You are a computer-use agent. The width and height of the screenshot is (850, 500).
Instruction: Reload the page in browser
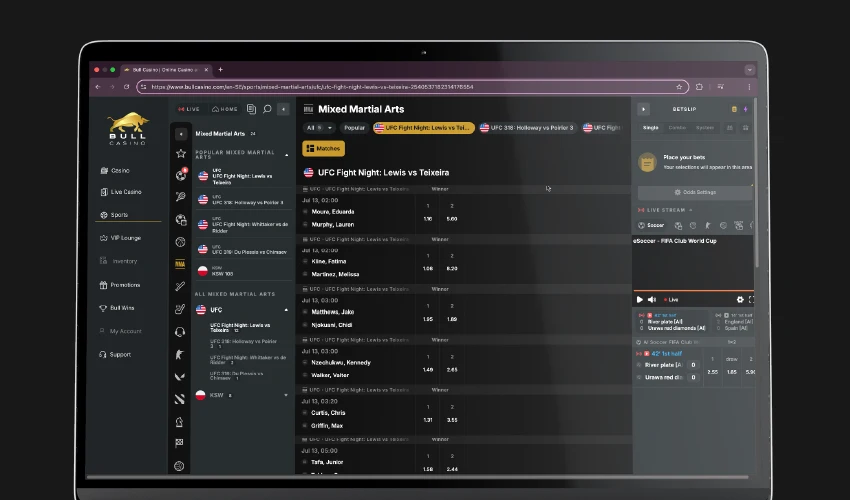point(126,87)
